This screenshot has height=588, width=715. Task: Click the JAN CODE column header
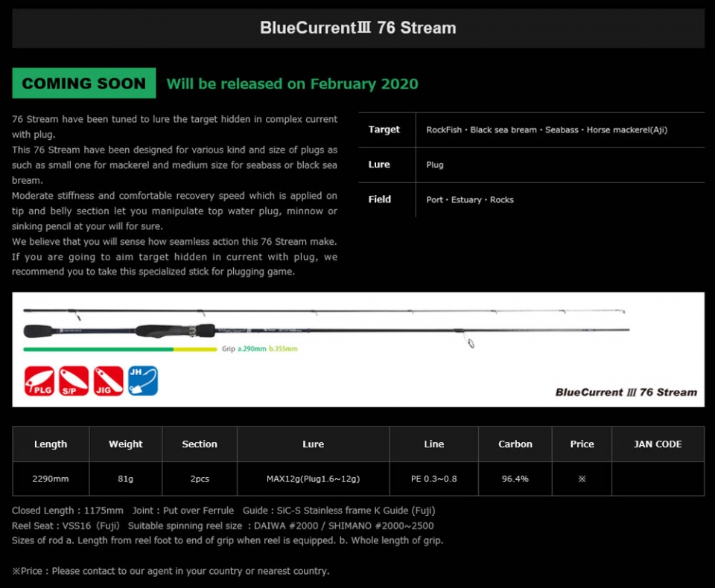(x=658, y=444)
